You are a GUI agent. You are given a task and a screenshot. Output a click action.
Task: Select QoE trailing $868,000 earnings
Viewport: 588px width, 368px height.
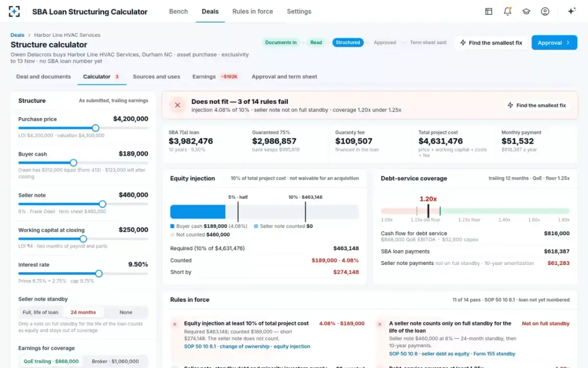click(x=51, y=361)
